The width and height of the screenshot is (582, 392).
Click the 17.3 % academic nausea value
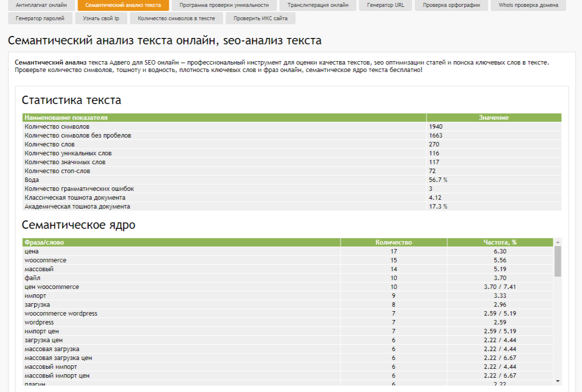coord(438,207)
